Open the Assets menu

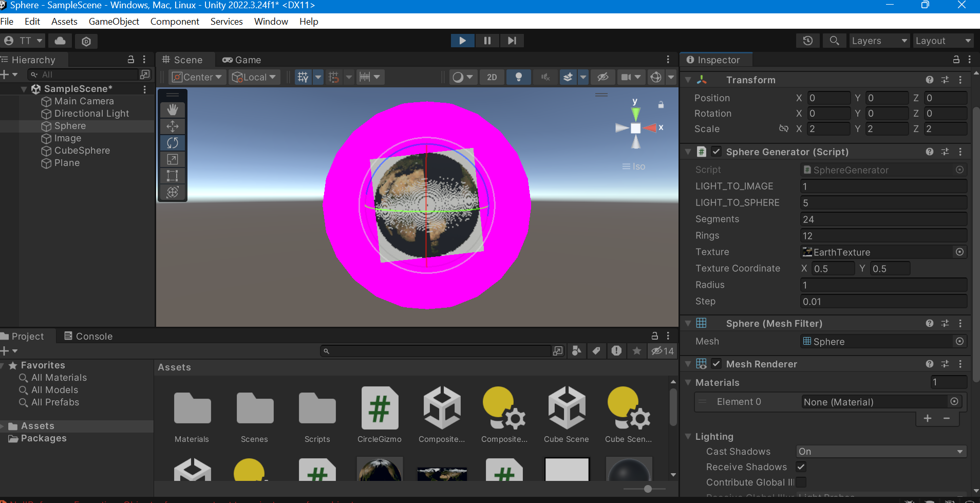[x=64, y=21]
